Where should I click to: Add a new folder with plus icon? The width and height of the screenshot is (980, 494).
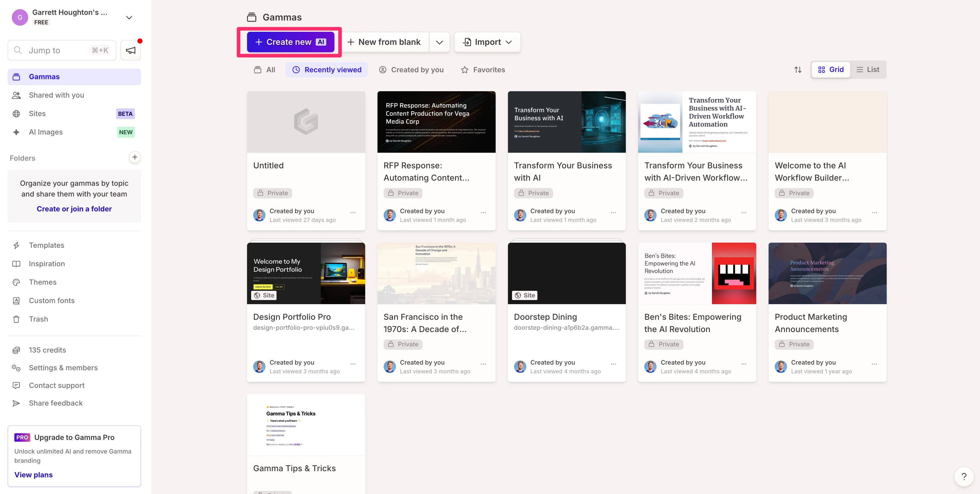(x=135, y=157)
